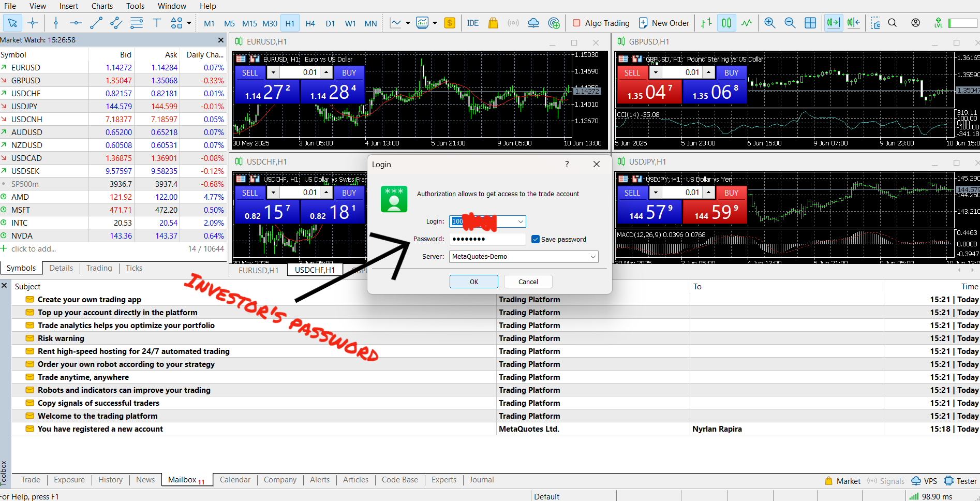Toggle the Algo Trading button

pos(601,23)
